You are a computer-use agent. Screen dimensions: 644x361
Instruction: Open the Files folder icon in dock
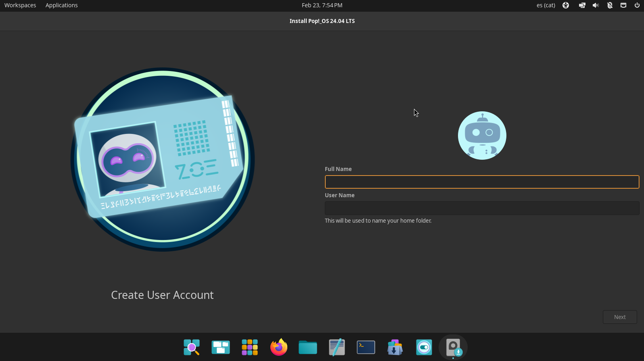[308, 347]
